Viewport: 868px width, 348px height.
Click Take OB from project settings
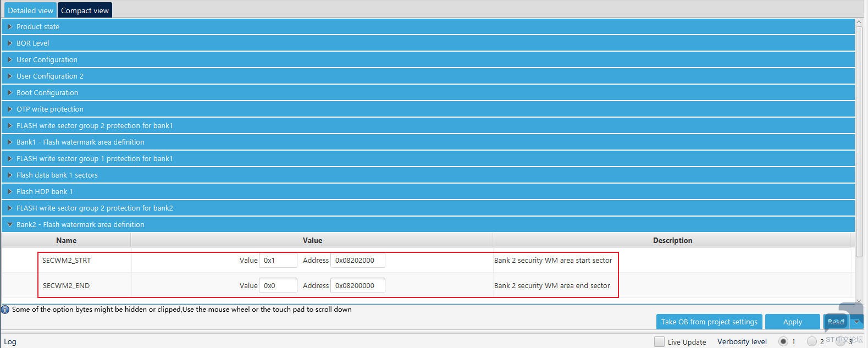pos(709,322)
